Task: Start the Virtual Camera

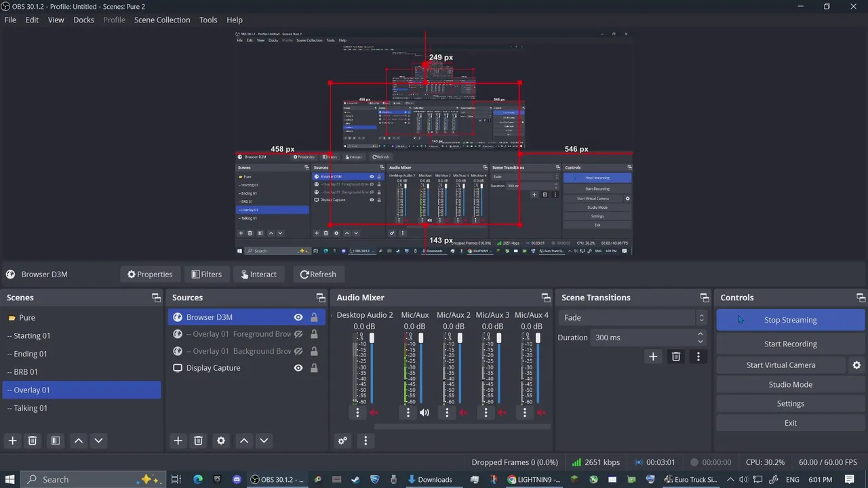Action: point(781,365)
